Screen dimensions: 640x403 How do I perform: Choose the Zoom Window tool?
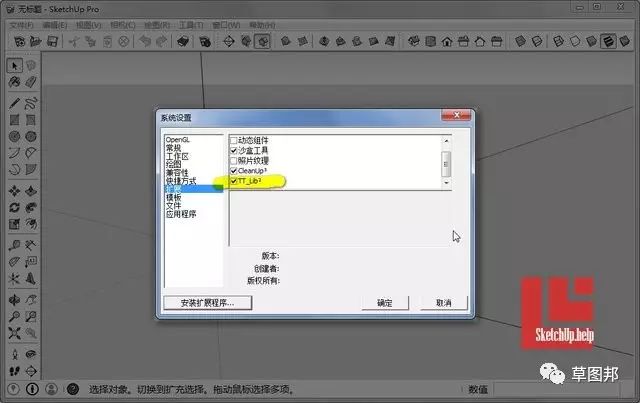(31, 316)
